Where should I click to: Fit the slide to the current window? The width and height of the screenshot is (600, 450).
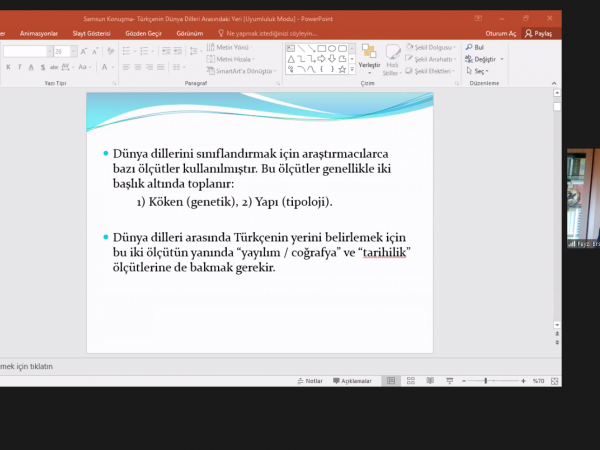554,381
